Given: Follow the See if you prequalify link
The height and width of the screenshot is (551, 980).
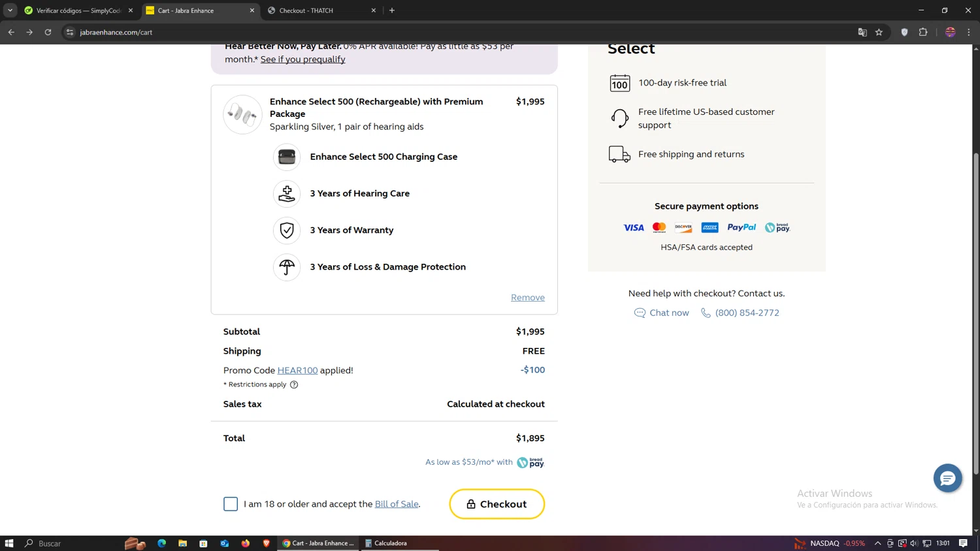Looking at the screenshot, I should [x=303, y=59].
